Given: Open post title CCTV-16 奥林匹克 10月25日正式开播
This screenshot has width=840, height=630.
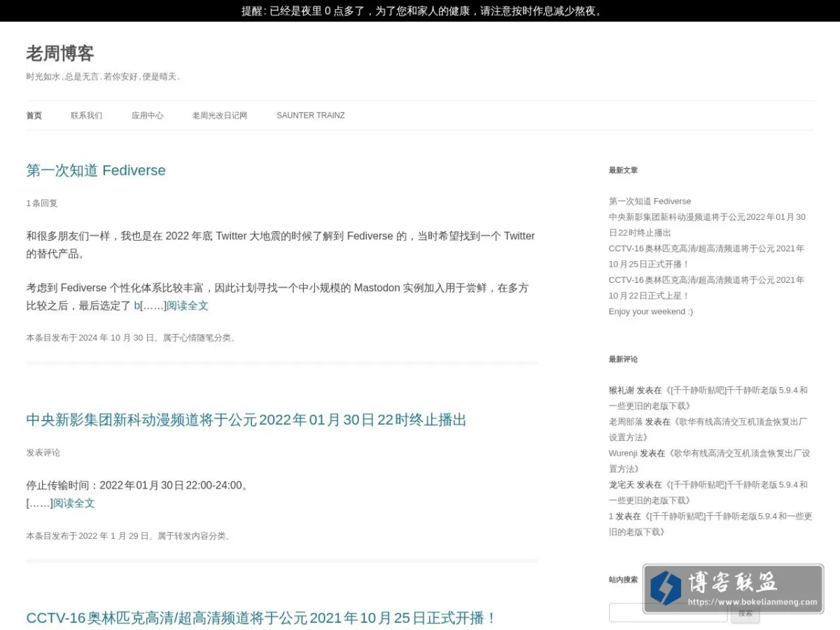Looking at the screenshot, I should (x=262, y=617).
